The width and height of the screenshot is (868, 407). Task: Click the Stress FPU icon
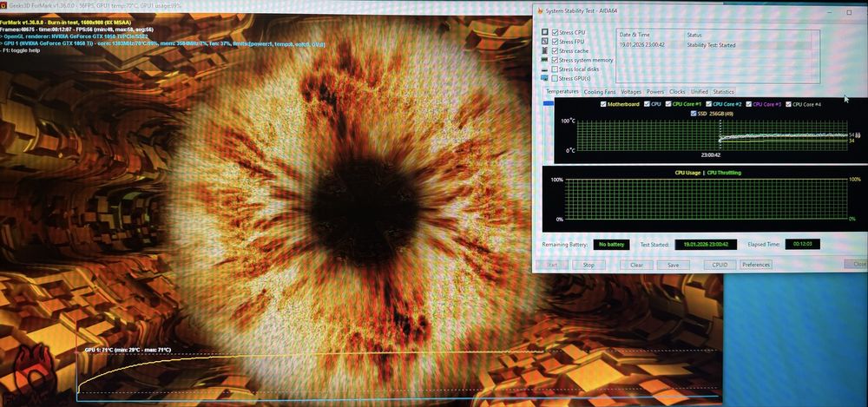pyautogui.click(x=545, y=42)
